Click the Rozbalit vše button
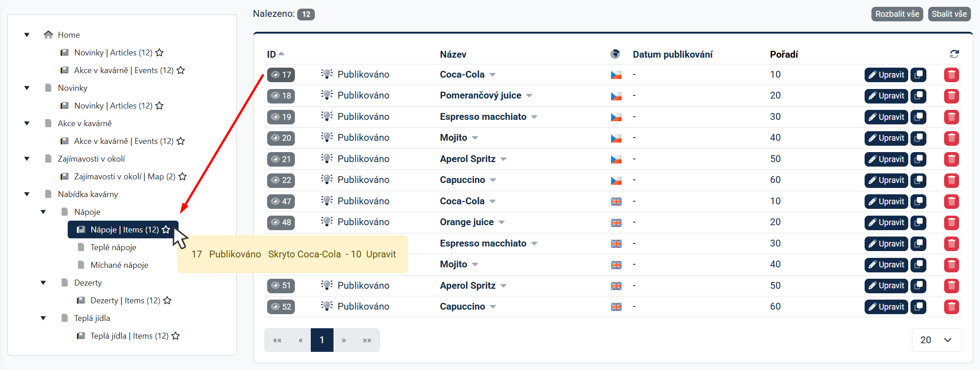The width and height of the screenshot is (980, 370). (x=897, y=14)
